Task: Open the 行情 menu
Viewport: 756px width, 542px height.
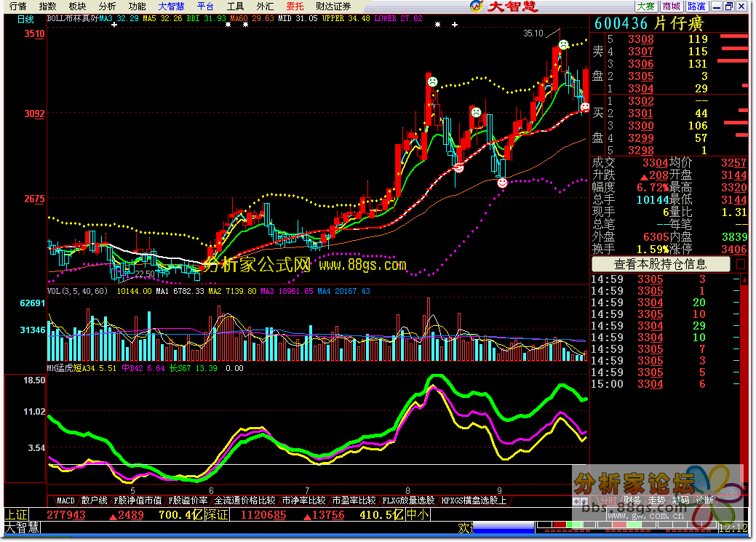Action: click(18, 7)
